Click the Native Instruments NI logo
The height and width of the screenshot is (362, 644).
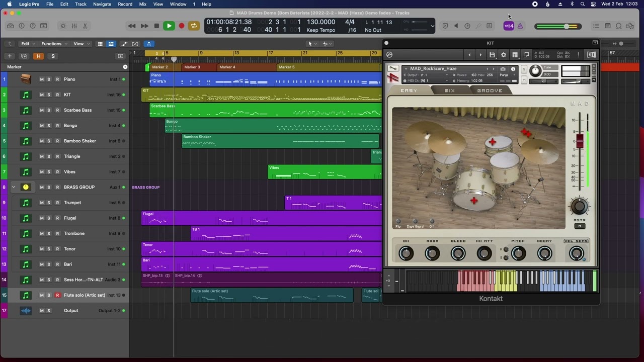pyautogui.click(x=592, y=54)
